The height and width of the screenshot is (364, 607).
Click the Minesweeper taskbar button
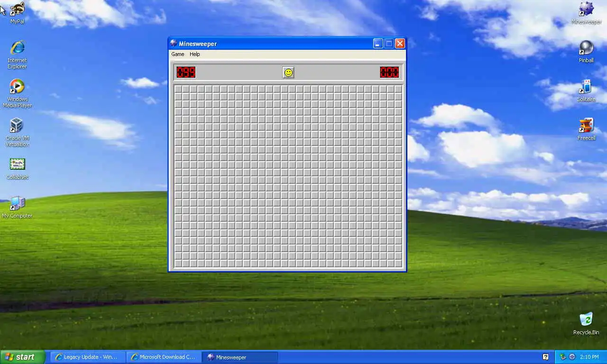(240, 357)
